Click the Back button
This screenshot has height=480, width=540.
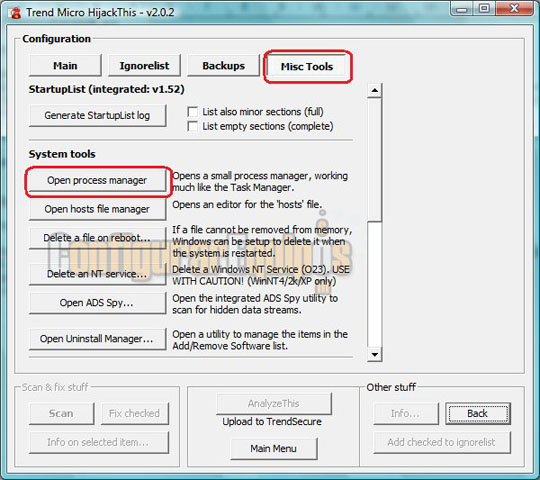point(478,413)
